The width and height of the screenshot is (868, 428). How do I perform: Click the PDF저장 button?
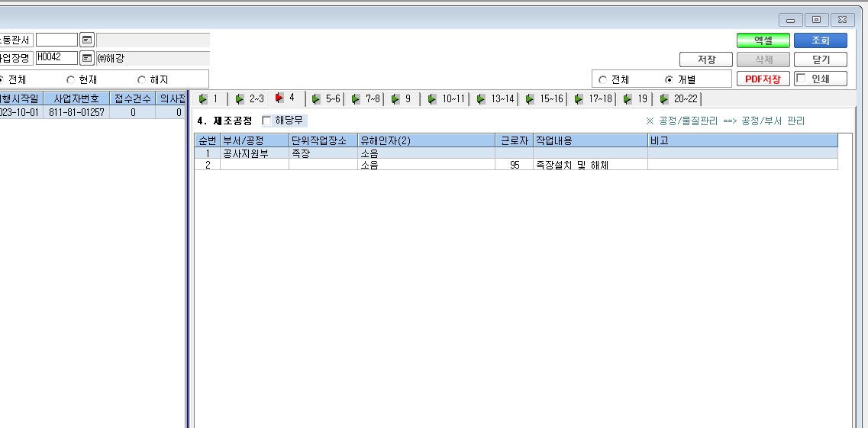[x=763, y=79]
